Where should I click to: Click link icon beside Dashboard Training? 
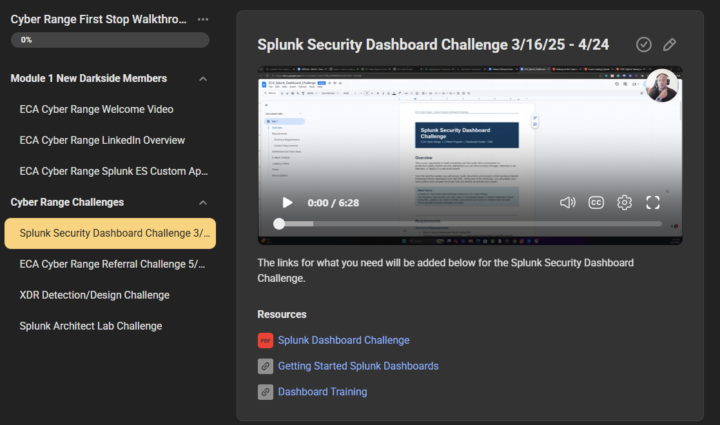(265, 392)
